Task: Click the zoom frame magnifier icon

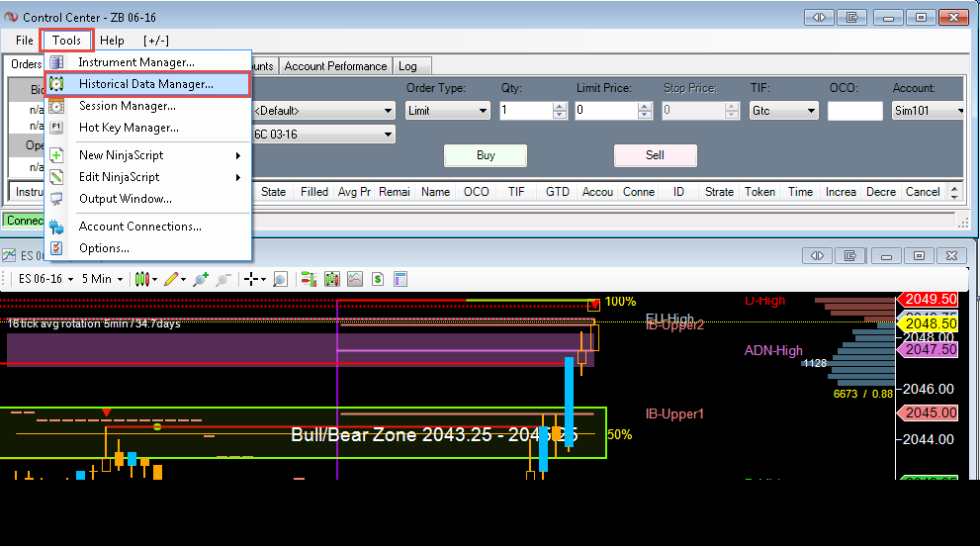Action: tap(280, 279)
